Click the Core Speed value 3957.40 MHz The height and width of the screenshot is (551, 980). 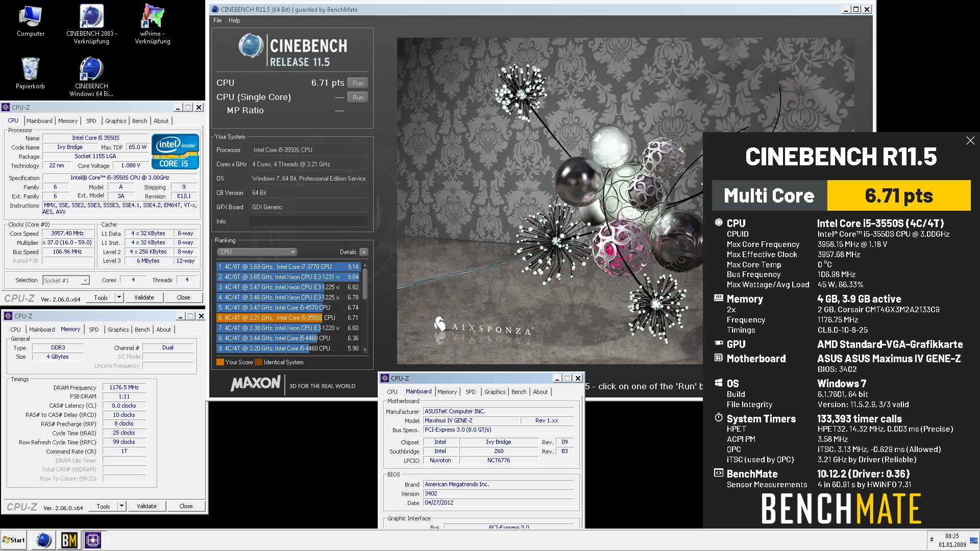(x=67, y=234)
